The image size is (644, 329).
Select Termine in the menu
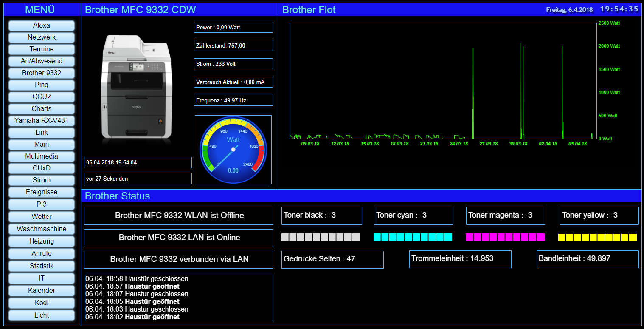point(42,49)
